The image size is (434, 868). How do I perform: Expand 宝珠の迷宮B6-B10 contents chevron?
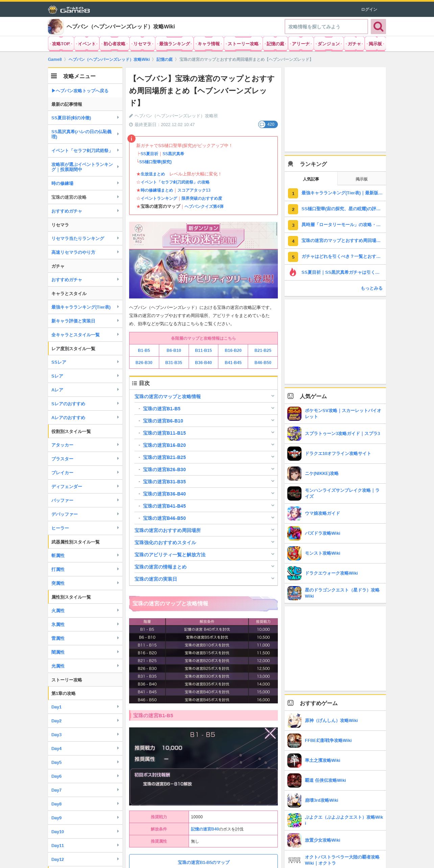click(272, 420)
